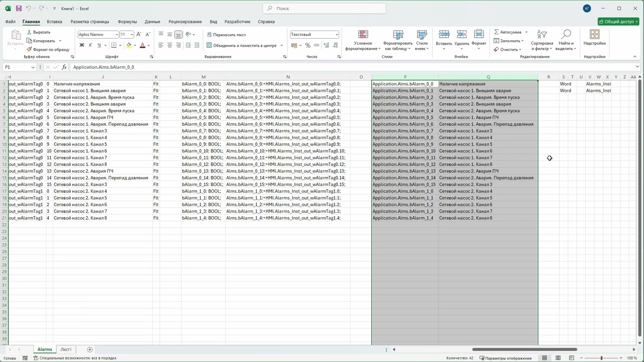Enable Переносить текст wrap text
This screenshot has width=644, height=362.
(x=226, y=35)
